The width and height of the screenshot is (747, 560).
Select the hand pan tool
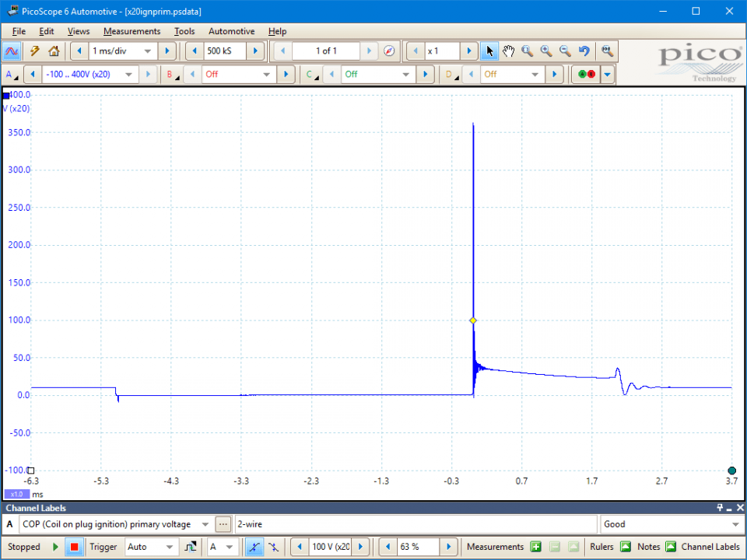coord(508,51)
